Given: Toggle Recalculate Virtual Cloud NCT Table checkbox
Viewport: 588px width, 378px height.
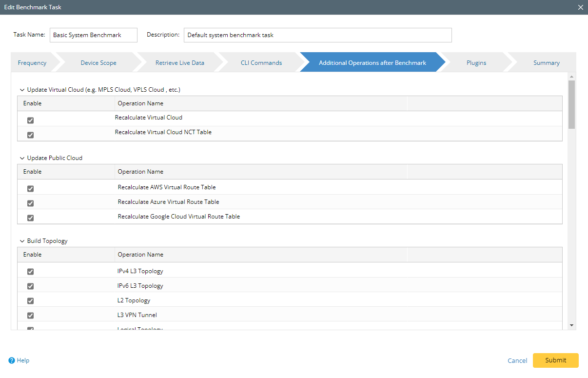Looking at the screenshot, I should (30, 135).
